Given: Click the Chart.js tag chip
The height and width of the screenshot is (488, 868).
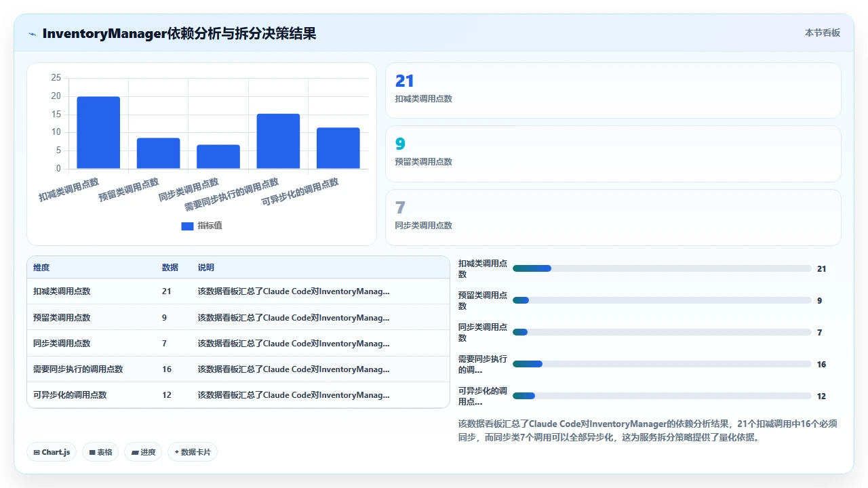Looking at the screenshot, I should coord(52,452).
